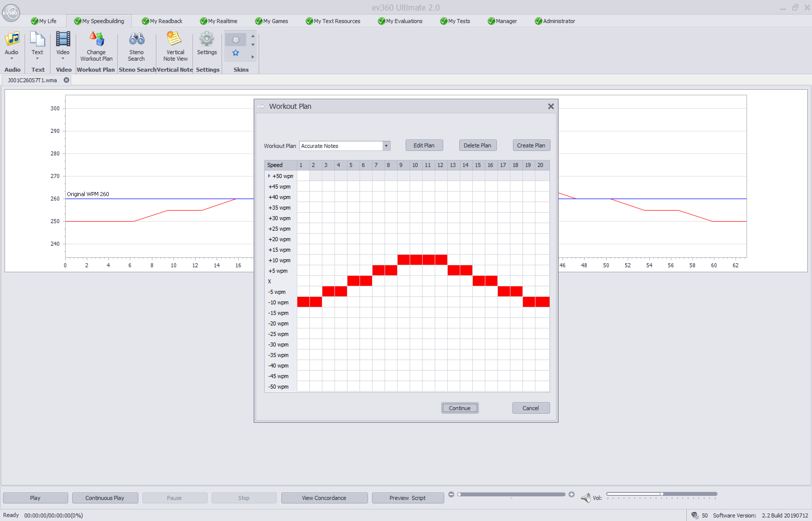Toggle the X speed cell in column 5
Viewport: 812px width, 521px height.
(353, 281)
